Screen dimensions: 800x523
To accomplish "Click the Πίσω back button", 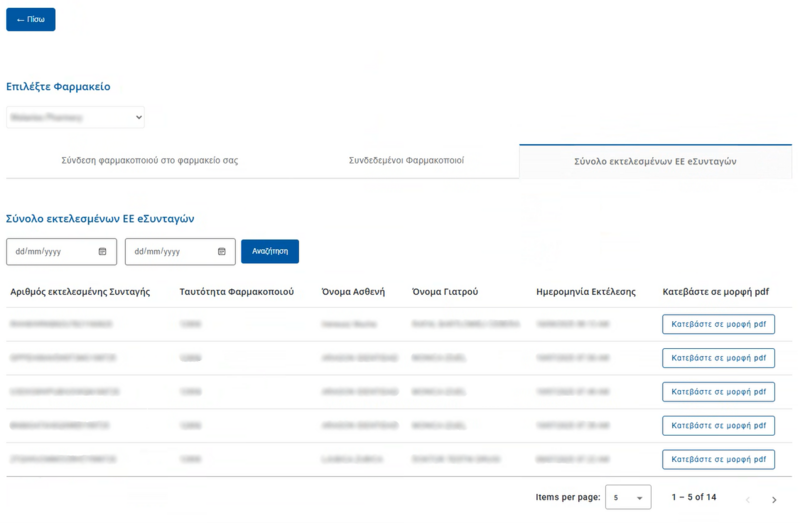I will pyautogui.click(x=31, y=19).
